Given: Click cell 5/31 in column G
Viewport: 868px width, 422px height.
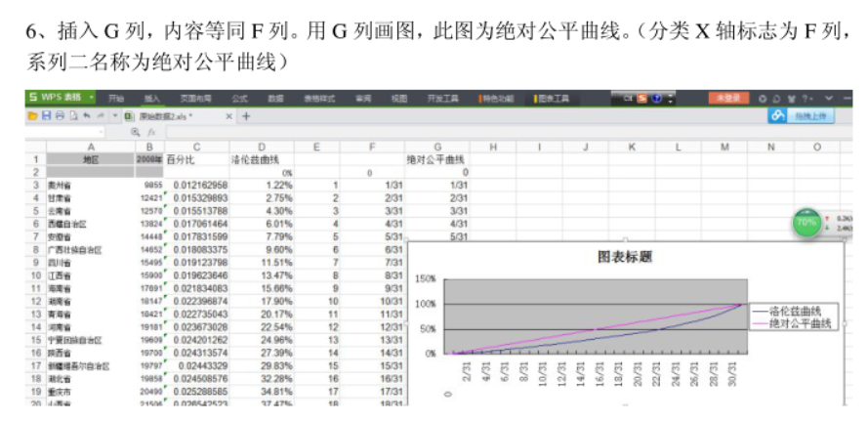Looking at the screenshot, I should (x=437, y=236).
